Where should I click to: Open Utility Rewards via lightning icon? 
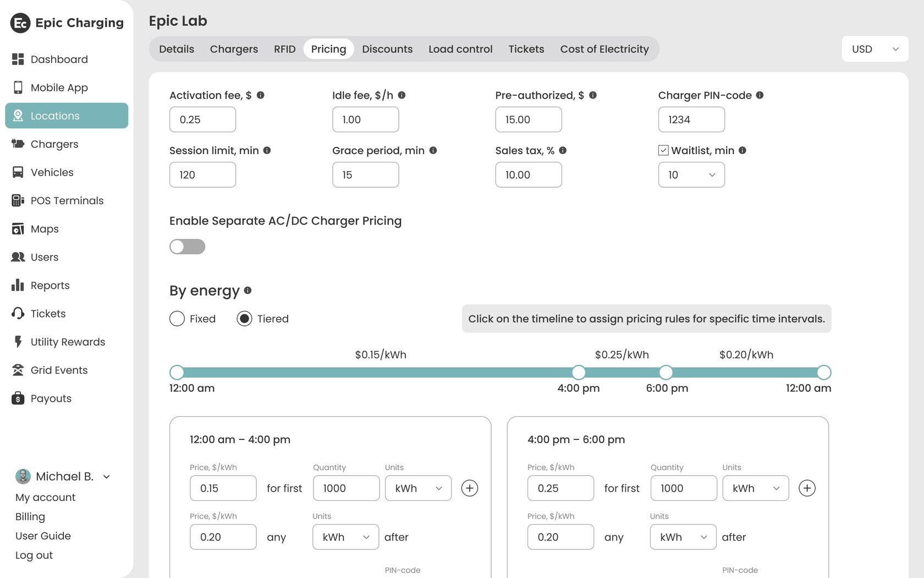[18, 342]
